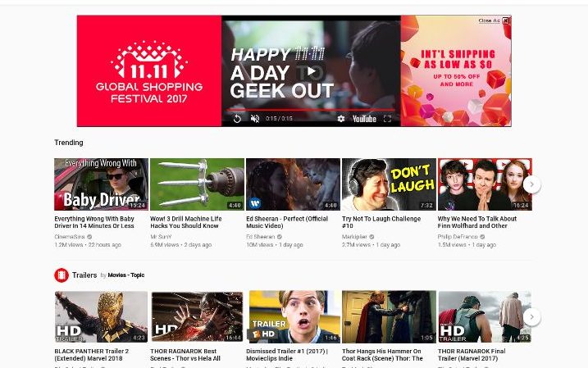Open the Baby Driver video thumbnail
Image resolution: width=588 pixels, height=368 pixels.
[101, 184]
